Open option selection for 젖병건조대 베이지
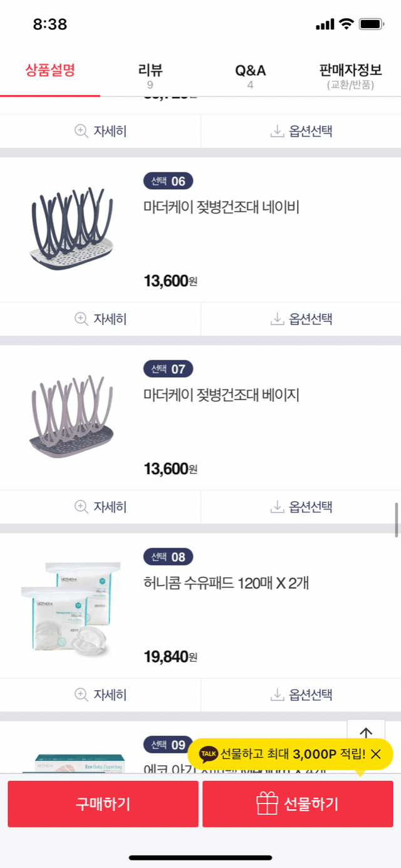This screenshot has width=401, height=868. click(301, 507)
